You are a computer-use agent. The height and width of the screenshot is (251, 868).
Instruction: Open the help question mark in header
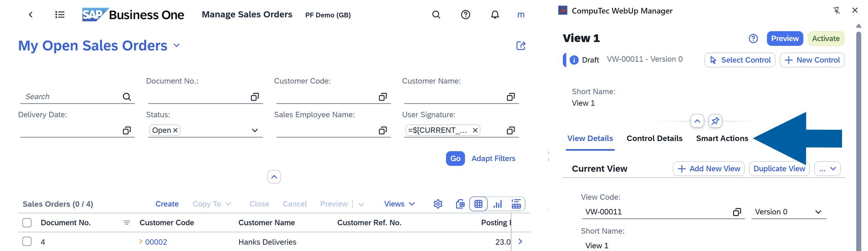coord(465,15)
